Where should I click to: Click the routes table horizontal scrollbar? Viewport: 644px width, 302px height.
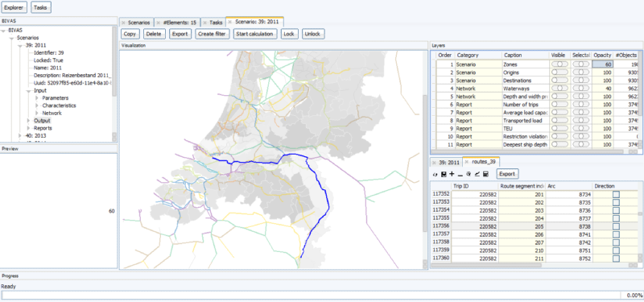pyautogui.click(x=486, y=266)
